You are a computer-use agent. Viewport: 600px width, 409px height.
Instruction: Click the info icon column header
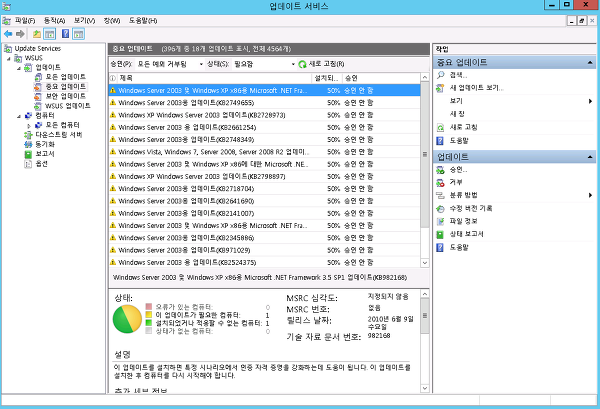113,78
